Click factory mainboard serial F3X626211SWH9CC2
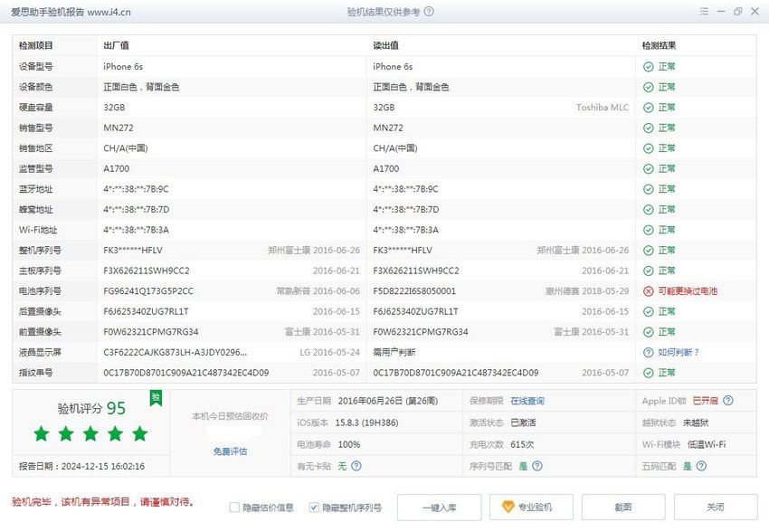 coord(147,271)
